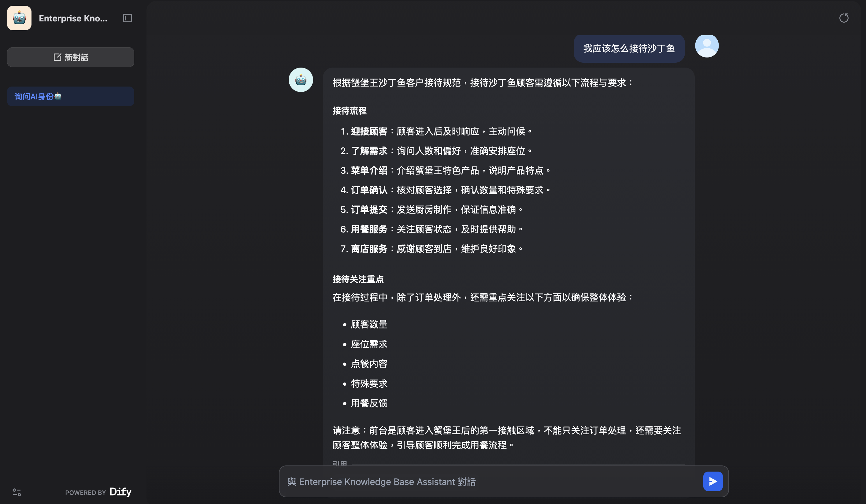
Task: Click the POWERED BY label
Action: click(x=86, y=493)
